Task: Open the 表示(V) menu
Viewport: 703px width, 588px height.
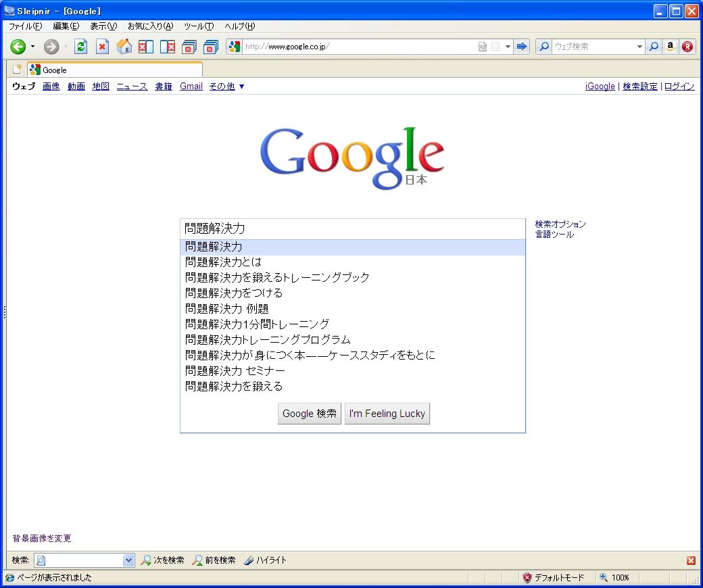Action: [103, 26]
